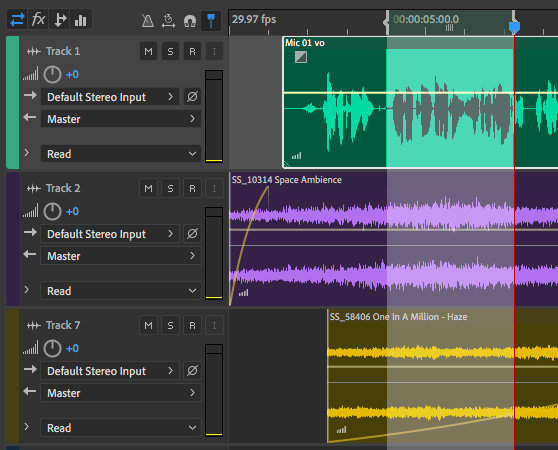Click the blue playhead marker on timeline
558x450 pixels.
tap(514, 27)
